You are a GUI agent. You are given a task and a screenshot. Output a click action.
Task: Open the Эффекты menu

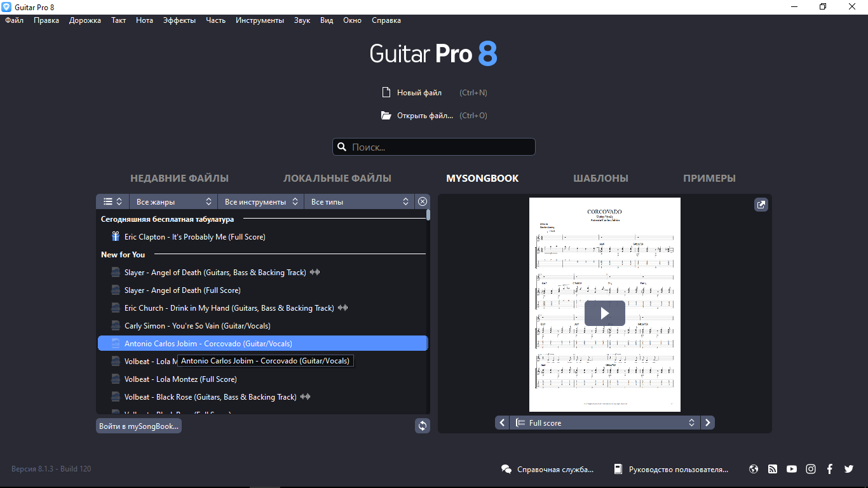pyautogui.click(x=179, y=20)
